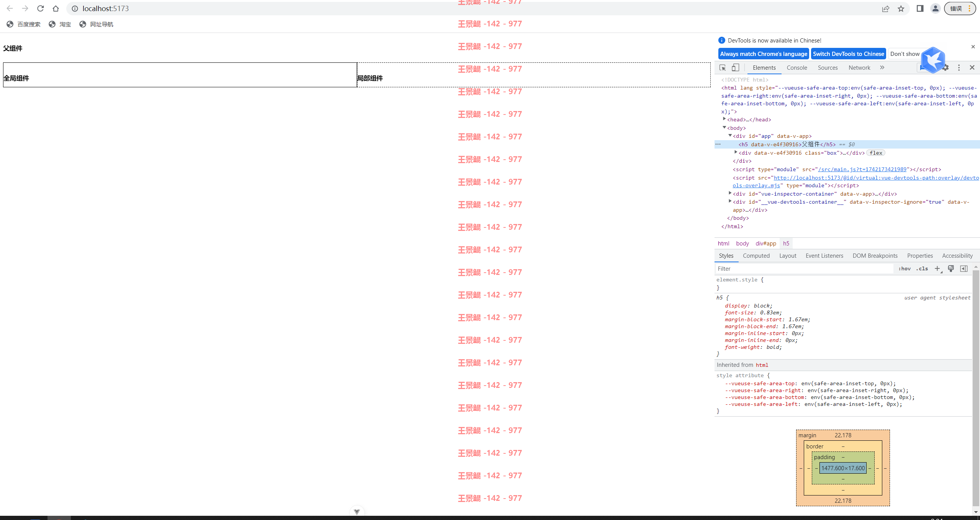Screen dimensions: 980x520
Task: Switch to the Sources tab
Action: (828, 67)
